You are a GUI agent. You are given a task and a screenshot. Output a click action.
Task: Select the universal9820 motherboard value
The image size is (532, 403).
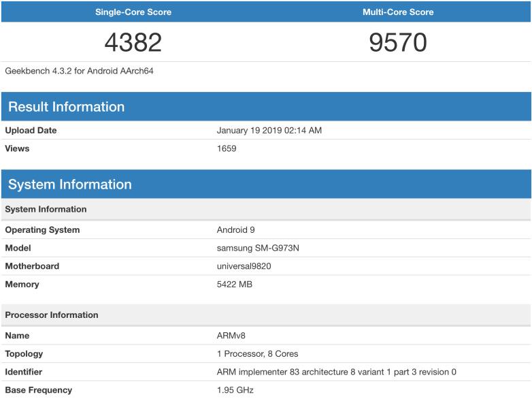[244, 266]
